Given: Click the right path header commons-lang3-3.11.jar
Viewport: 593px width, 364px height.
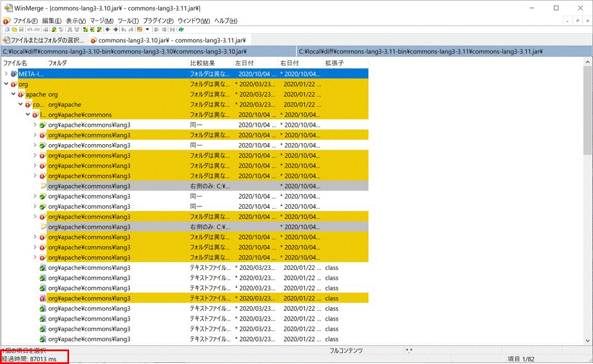Looking at the screenshot, I should (x=445, y=51).
